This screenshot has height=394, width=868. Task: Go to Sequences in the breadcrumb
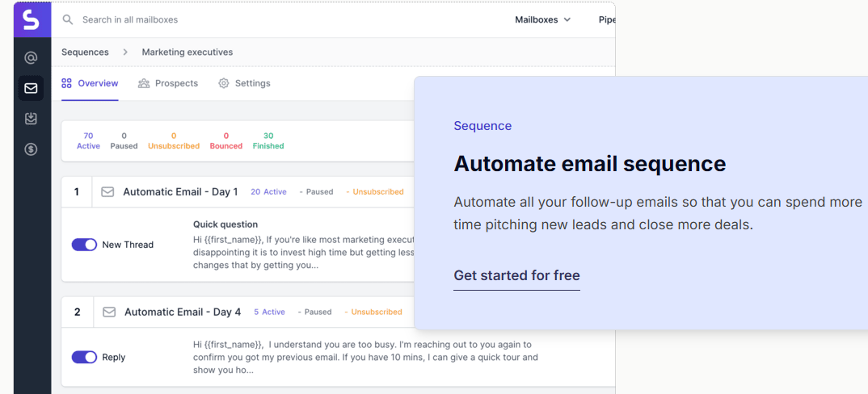(x=85, y=52)
